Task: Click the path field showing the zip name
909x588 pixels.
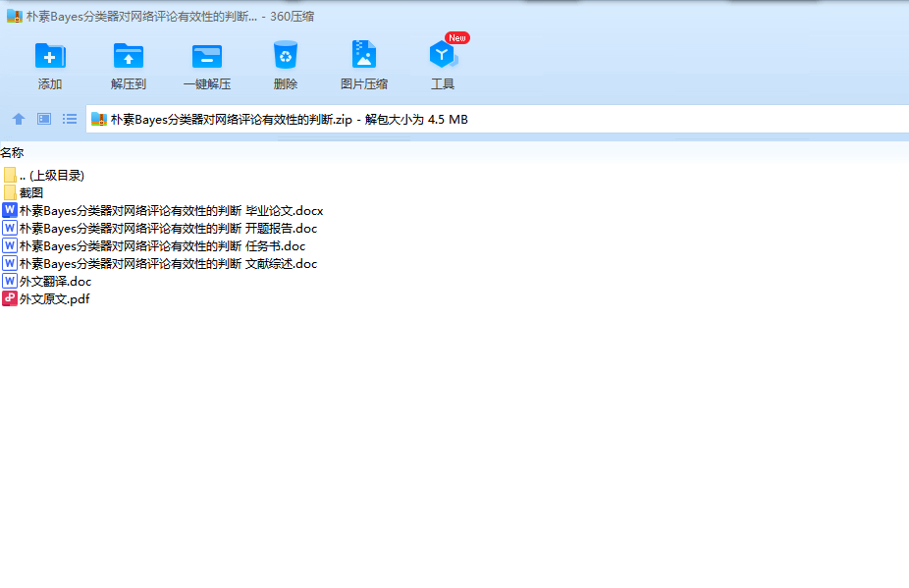Action: (498, 119)
